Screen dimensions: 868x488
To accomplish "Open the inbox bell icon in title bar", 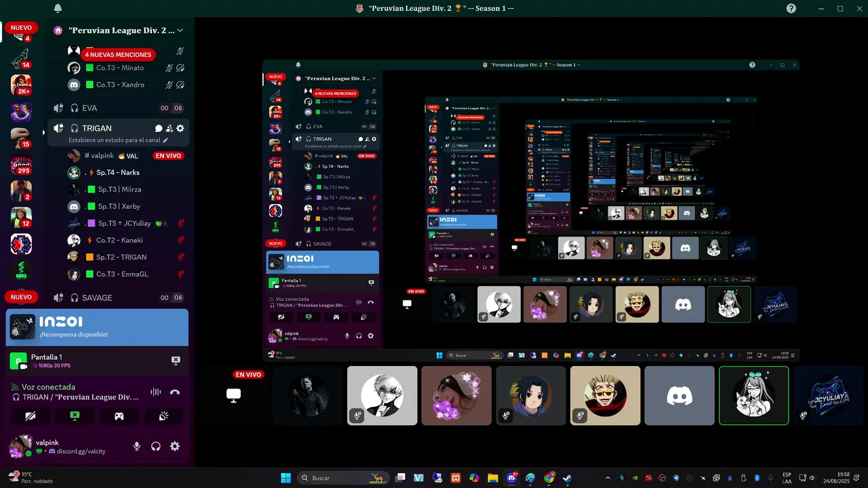I will coord(58,8).
